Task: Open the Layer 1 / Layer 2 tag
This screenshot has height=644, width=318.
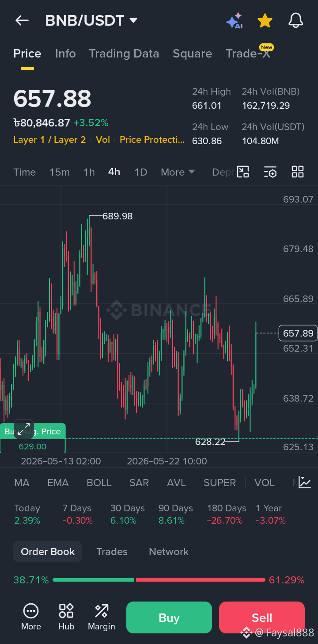Action: pyautogui.click(x=49, y=140)
